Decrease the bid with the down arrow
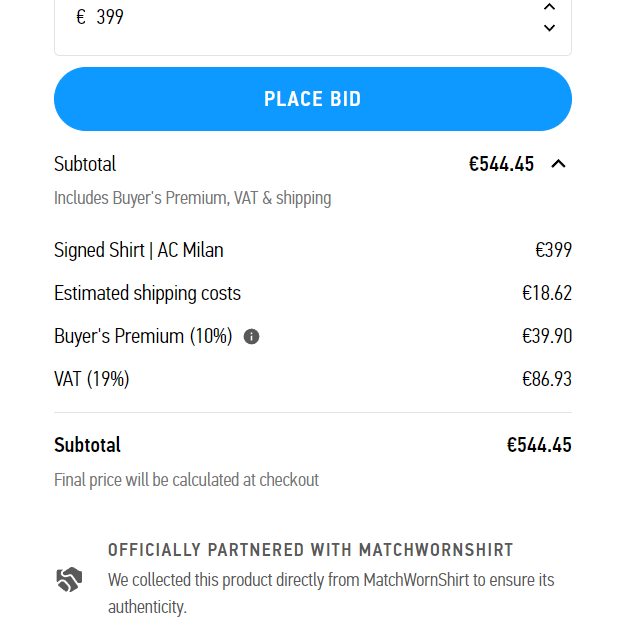The height and width of the screenshot is (625, 631). tap(549, 28)
